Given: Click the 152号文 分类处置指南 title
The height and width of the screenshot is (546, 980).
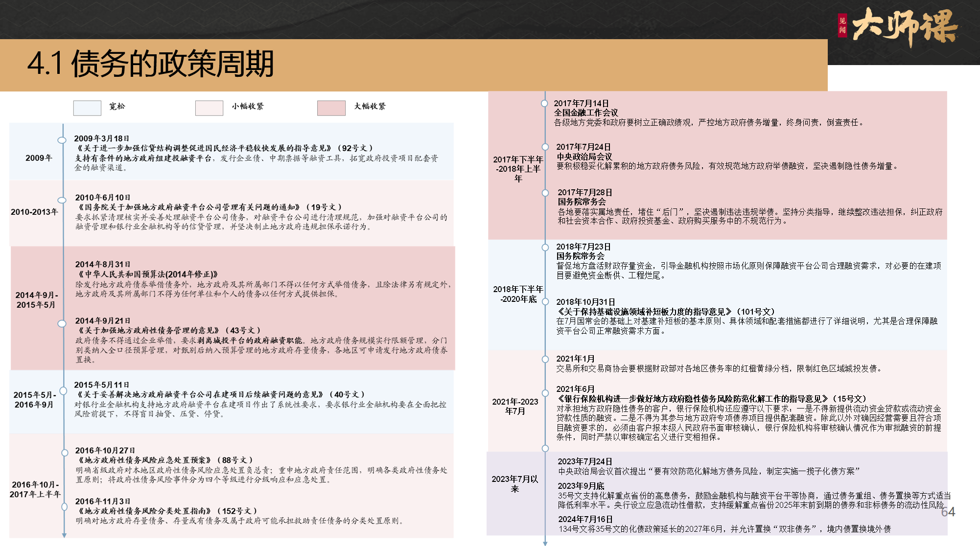Looking at the screenshot, I should tap(166, 511).
